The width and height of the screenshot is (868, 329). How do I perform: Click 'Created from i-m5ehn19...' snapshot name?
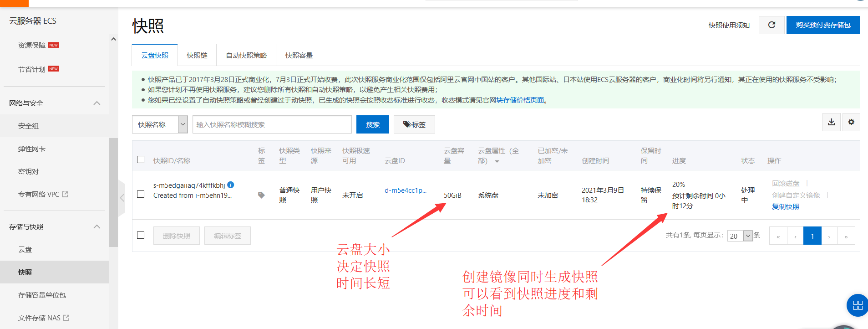tap(193, 195)
